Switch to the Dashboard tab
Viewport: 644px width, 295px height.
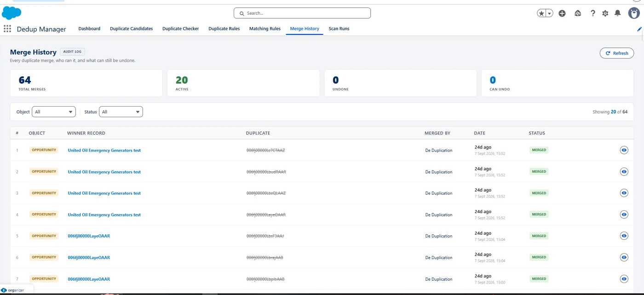pos(89,28)
